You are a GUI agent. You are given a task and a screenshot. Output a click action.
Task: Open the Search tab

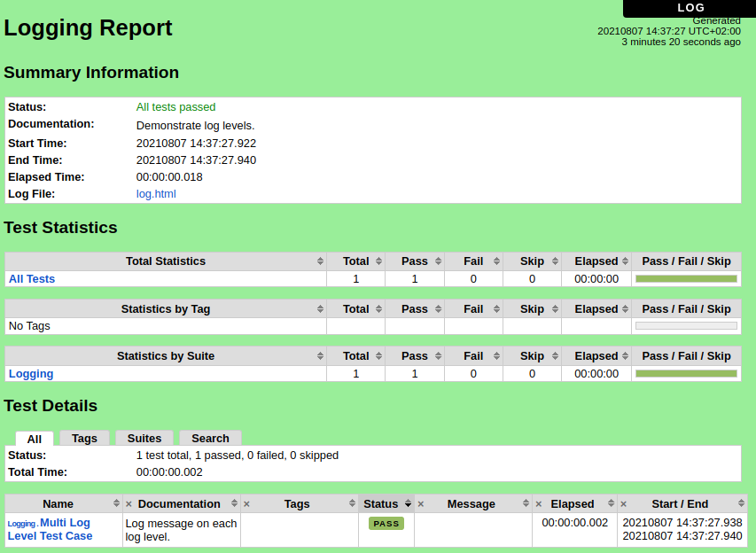click(210, 439)
